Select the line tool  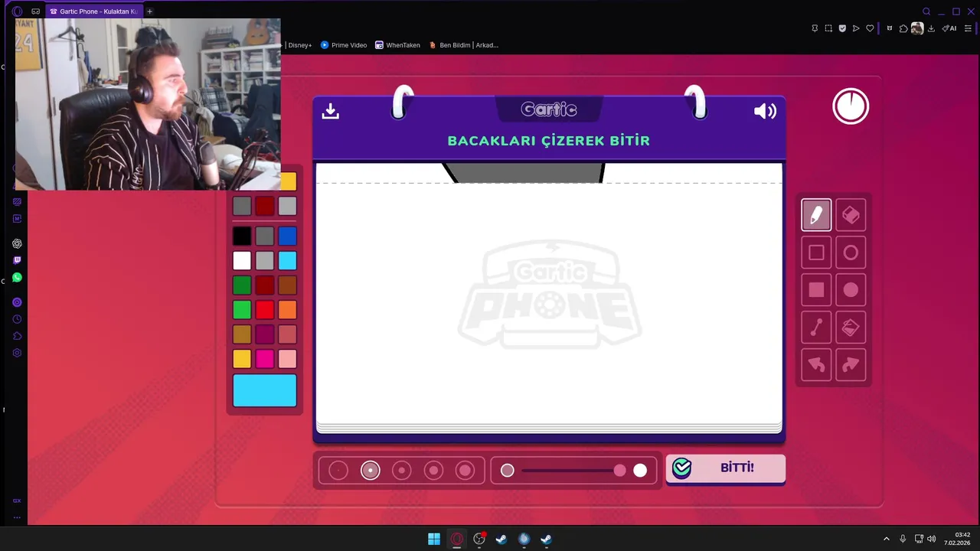pos(816,328)
